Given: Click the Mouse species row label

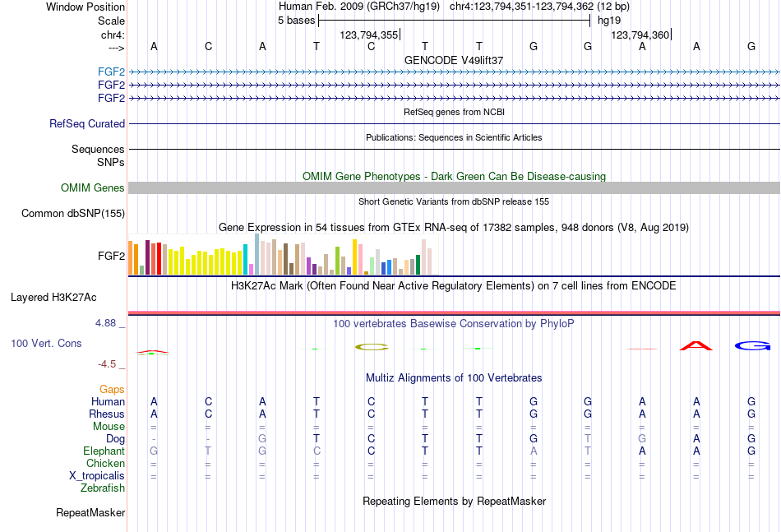Looking at the screenshot, I should [x=109, y=427].
